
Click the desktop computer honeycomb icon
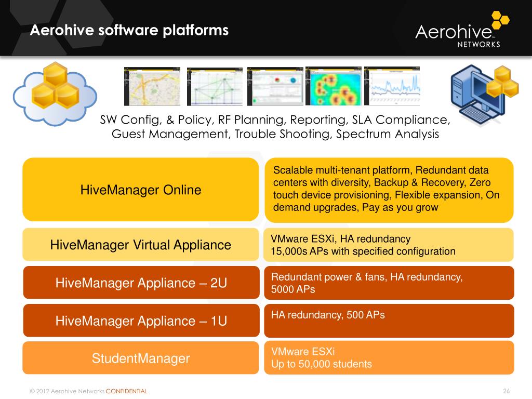(484, 95)
